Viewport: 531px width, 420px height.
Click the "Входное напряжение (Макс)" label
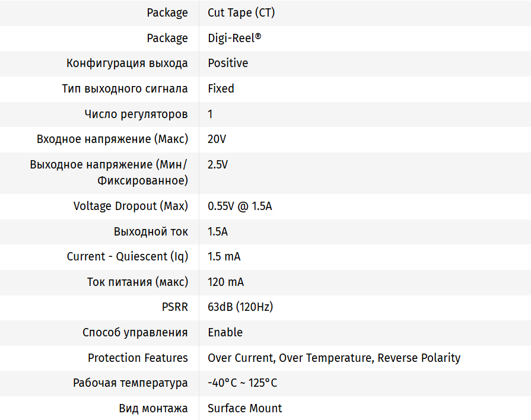tap(112, 139)
